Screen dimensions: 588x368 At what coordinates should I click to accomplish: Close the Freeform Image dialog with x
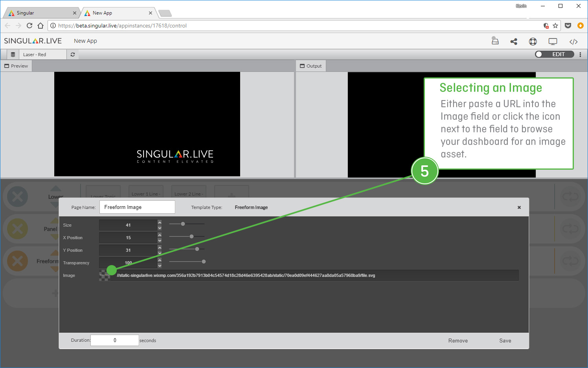point(519,207)
